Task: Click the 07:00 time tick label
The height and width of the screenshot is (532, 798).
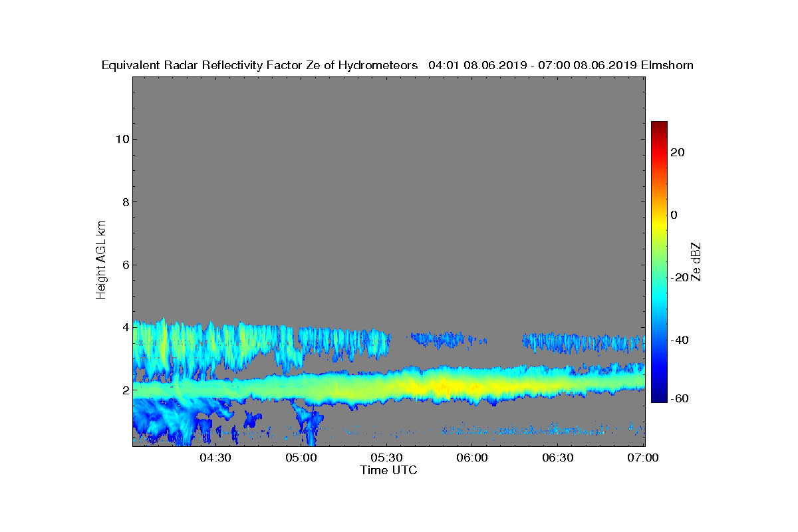Action: coord(644,458)
